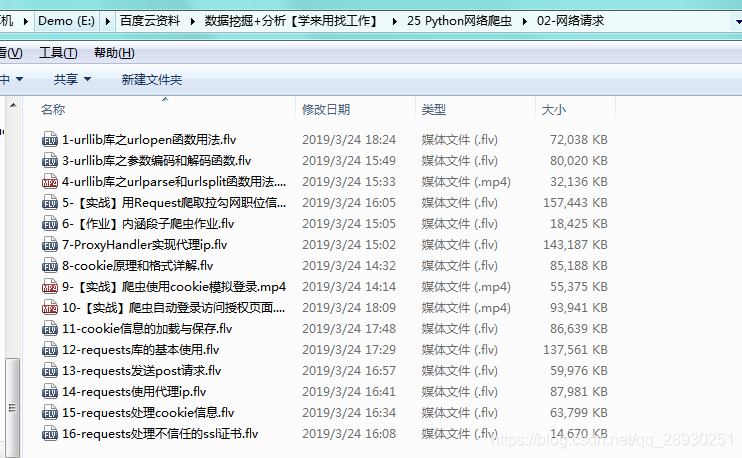
Task: Go to Demo (E:) in the address bar
Action: pyautogui.click(x=66, y=21)
